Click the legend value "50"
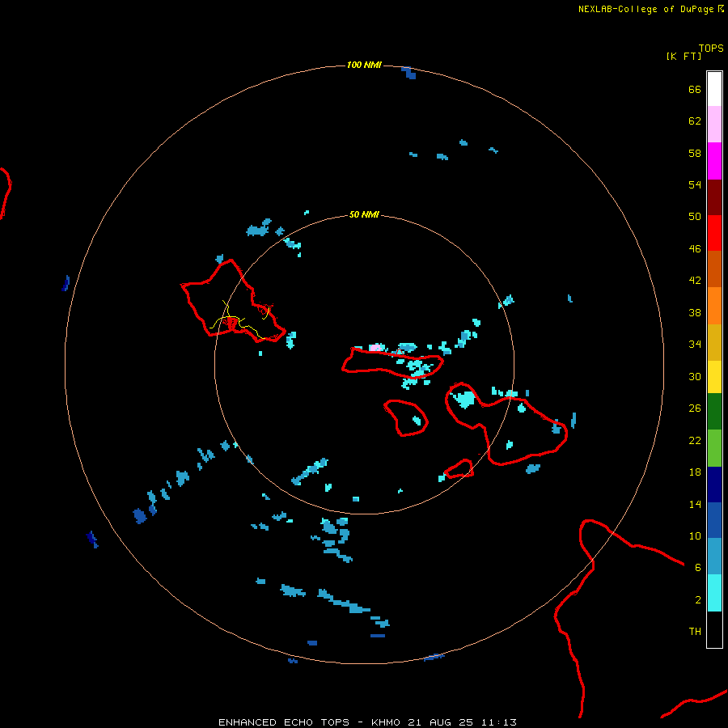728x728 pixels. pos(695,217)
